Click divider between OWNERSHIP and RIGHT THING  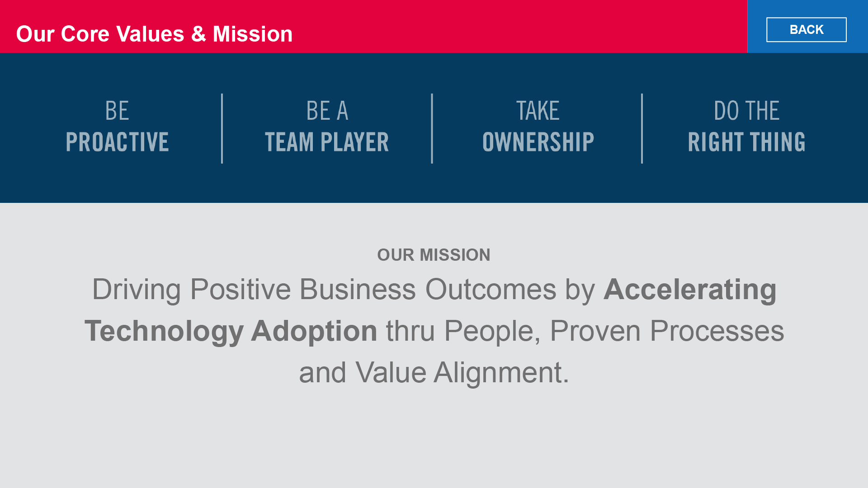[642, 128]
